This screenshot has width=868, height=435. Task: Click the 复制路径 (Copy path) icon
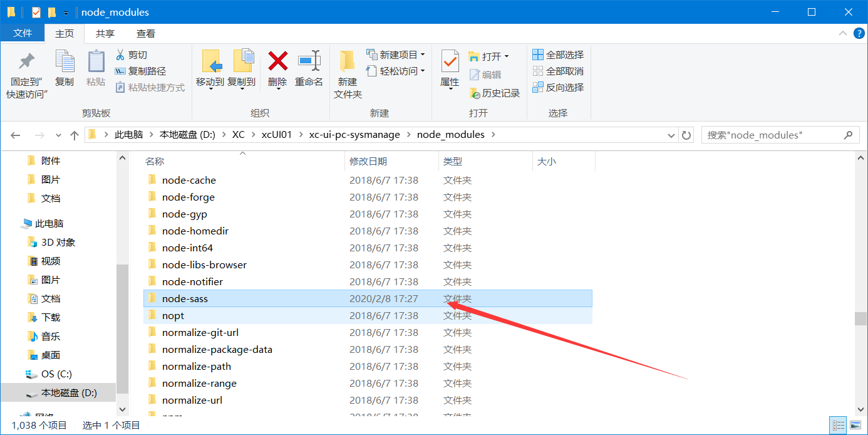pos(120,70)
